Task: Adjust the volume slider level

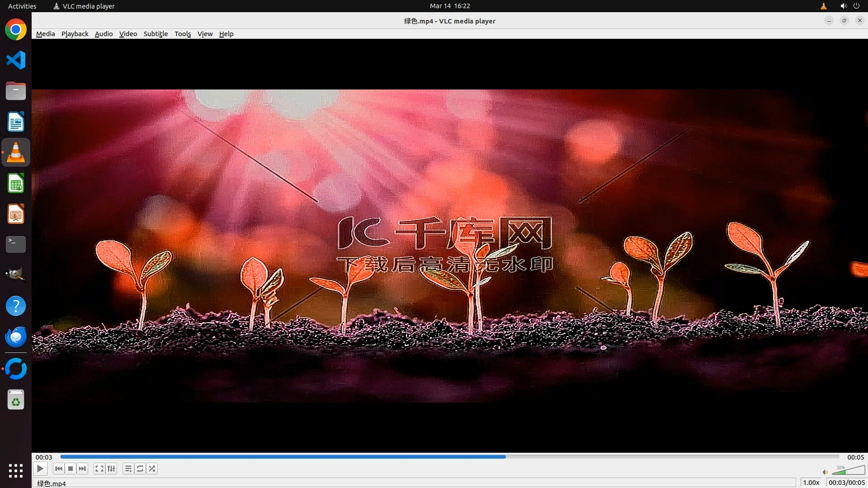Action: [849, 471]
